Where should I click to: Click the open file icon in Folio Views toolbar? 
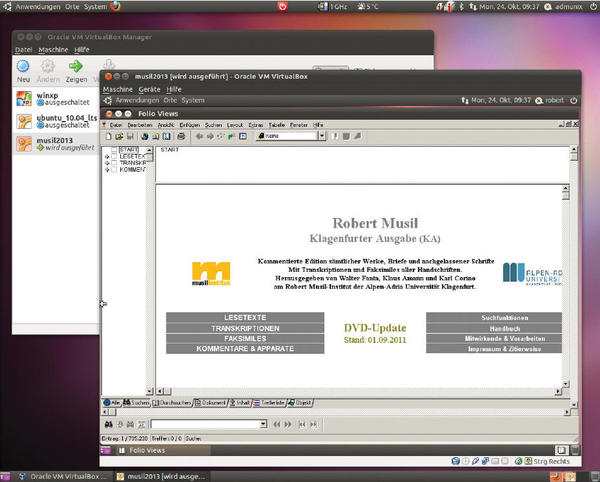pos(119,136)
